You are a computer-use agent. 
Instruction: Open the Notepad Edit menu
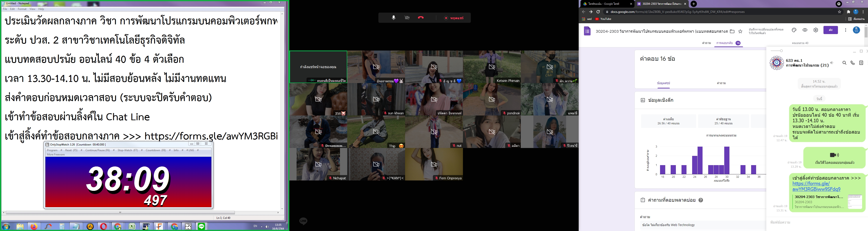click(12, 9)
